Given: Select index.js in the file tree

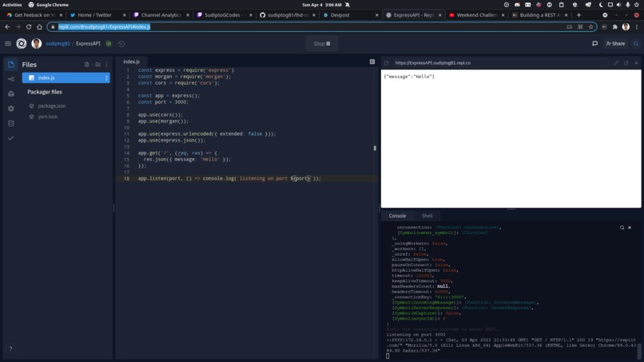Looking at the screenshot, I should tap(66, 78).
